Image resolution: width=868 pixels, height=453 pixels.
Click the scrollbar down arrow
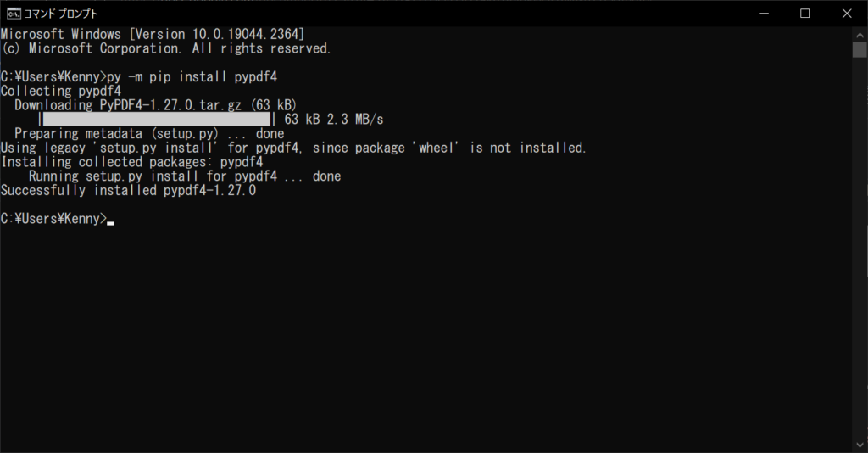[860, 445]
